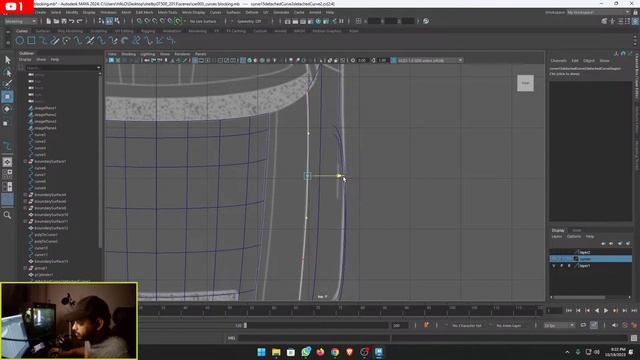The image size is (640, 360).
Task: Toggle Snap to curves icon
Action: (147, 21)
